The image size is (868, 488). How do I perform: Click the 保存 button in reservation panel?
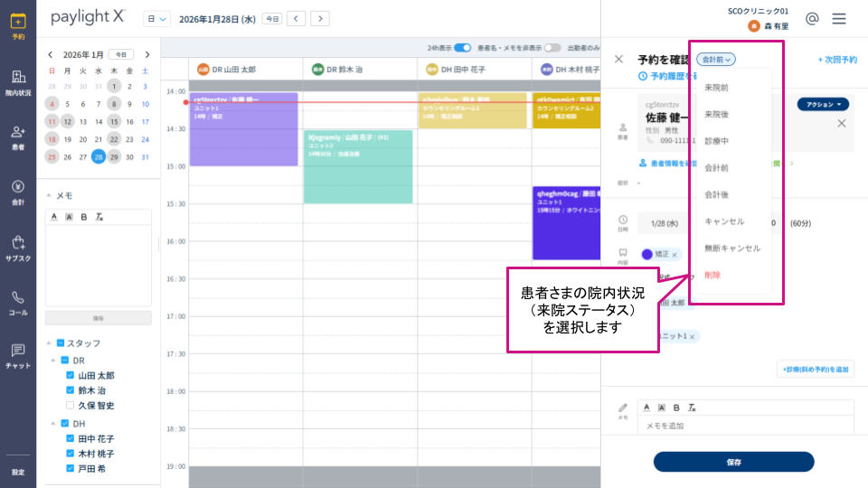[x=733, y=462]
